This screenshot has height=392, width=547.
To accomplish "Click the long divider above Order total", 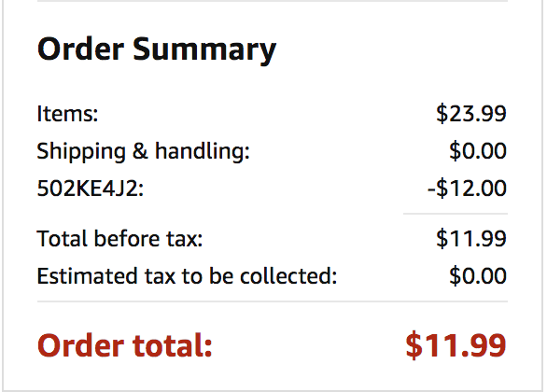I will click(x=273, y=301).
